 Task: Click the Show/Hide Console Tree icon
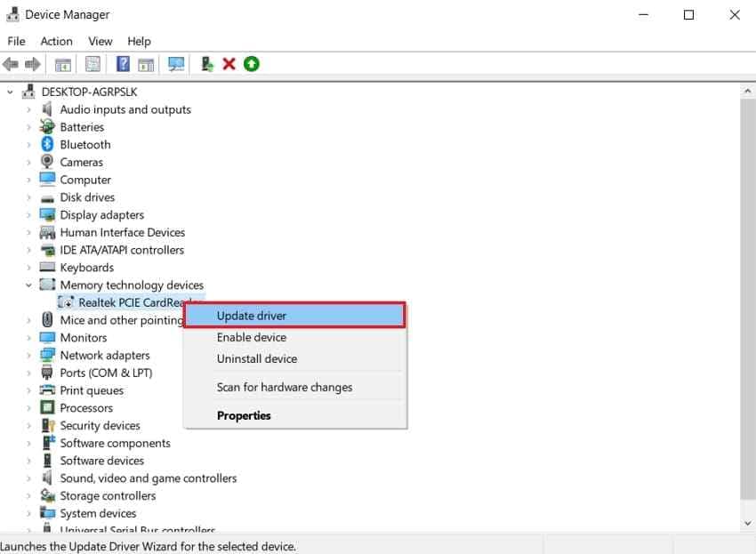pos(62,64)
